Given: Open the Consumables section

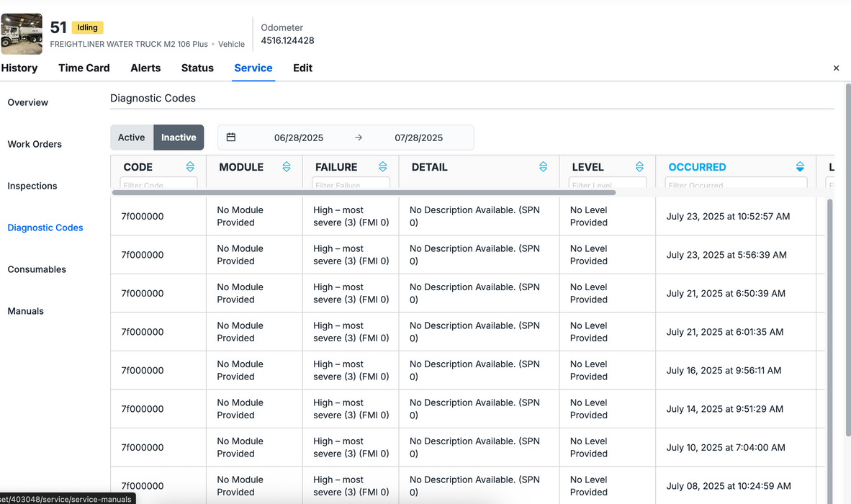Looking at the screenshot, I should click(37, 269).
